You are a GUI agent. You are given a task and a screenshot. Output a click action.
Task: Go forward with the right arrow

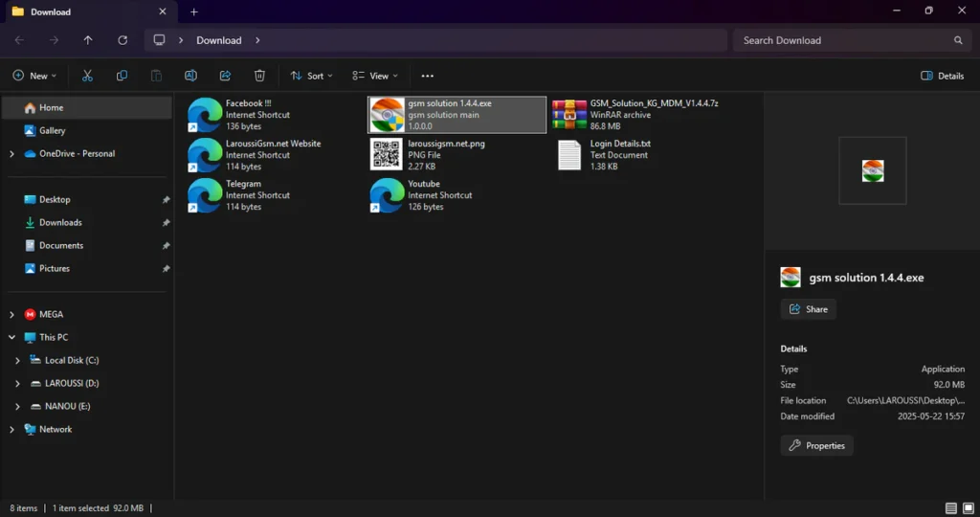[x=54, y=40]
